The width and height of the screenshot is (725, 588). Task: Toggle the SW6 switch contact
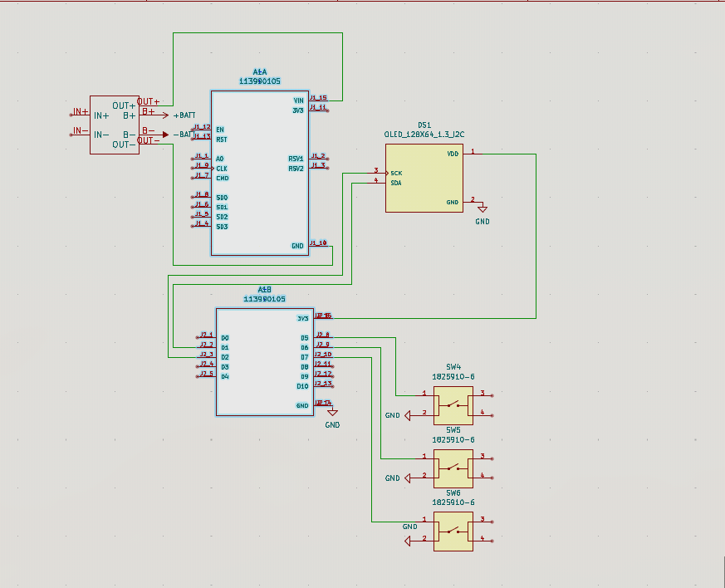[455, 532]
